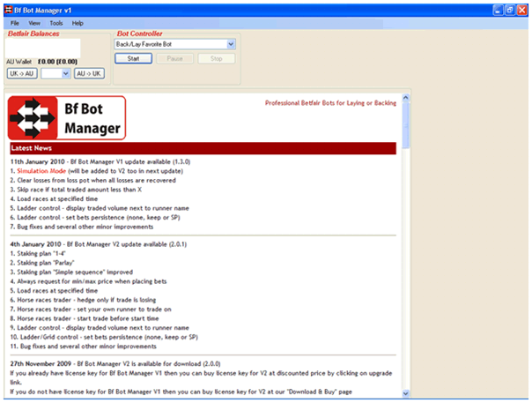Close the Bf Bot Manager window
Screen dimensions: 532x403
(x=521, y=11)
